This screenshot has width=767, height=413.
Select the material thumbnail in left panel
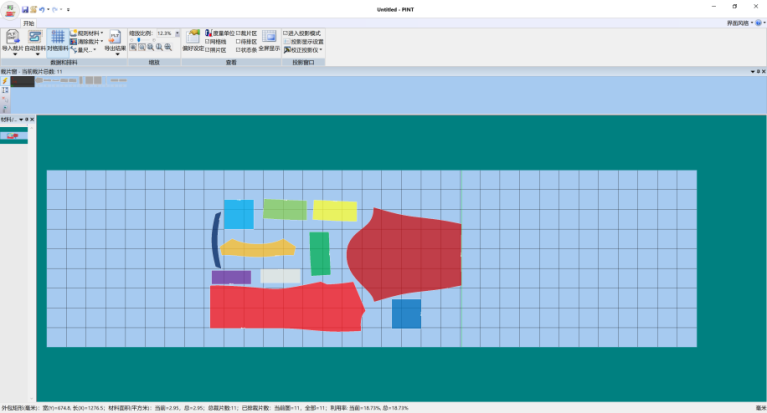tap(13, 134)
